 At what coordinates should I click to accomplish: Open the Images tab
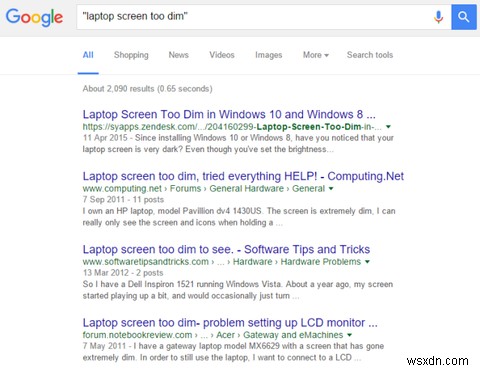[x=268, y=55]
